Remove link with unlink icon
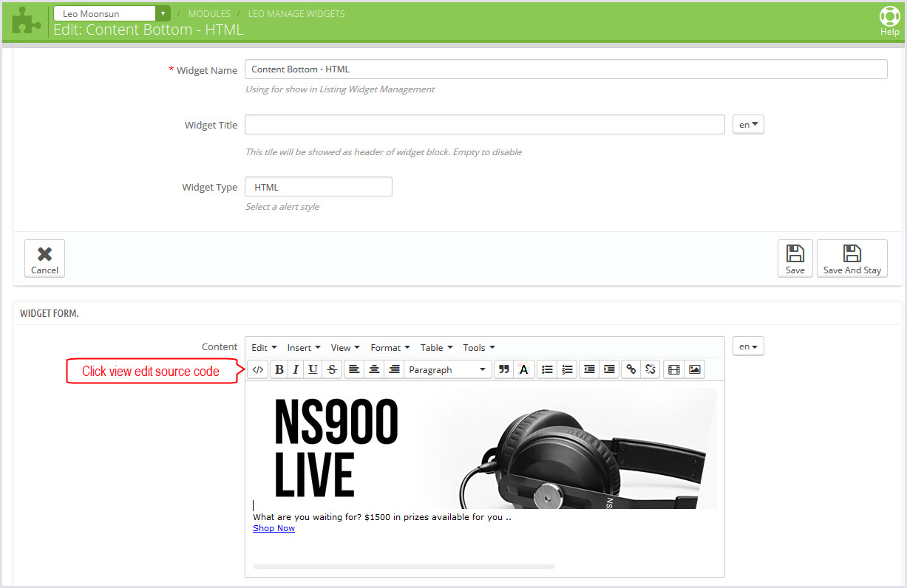The image size is (907, 588). click(x=650, y=369)
